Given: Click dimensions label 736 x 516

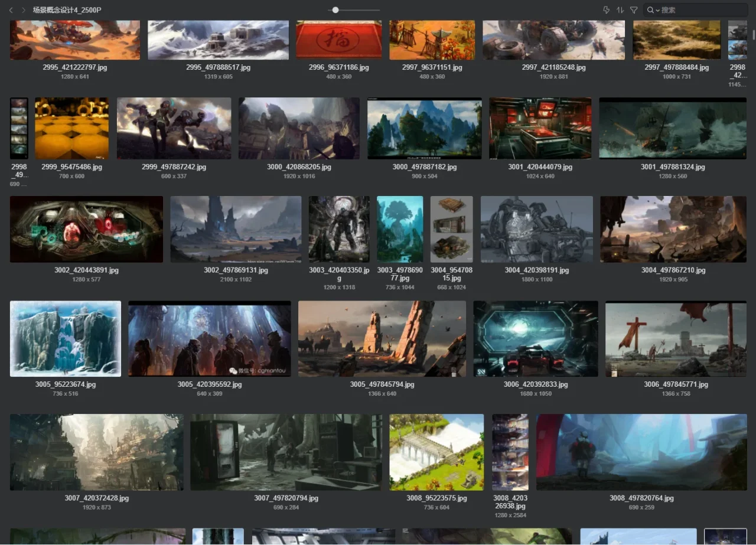Looking at the screenshot, I should click(x=66, y=393).
